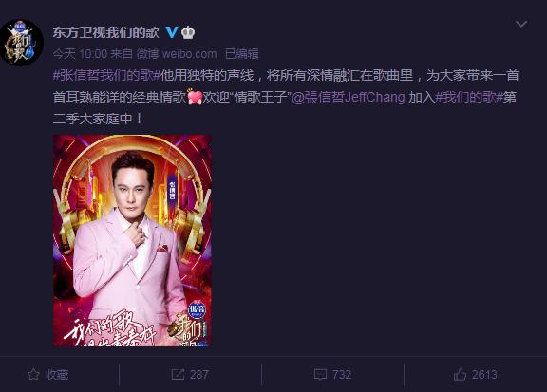Viewport: 547px width, 392px height.
Task: Click the pink heart emoji in post
Action: pos(195,97)
